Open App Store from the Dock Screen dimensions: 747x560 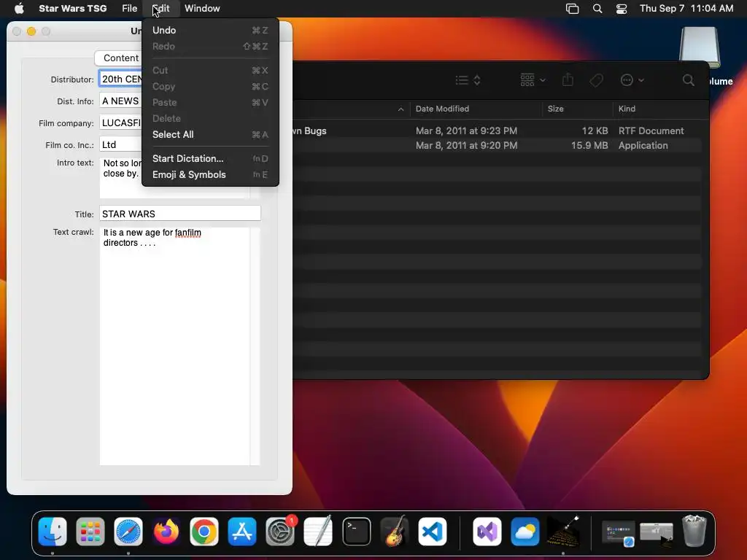pos(242,532)
